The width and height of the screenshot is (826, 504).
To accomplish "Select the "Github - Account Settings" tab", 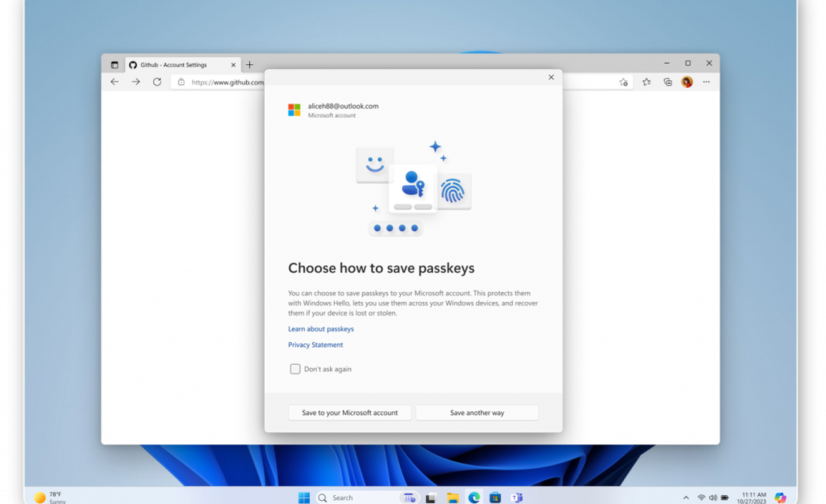I will (182, 65).
